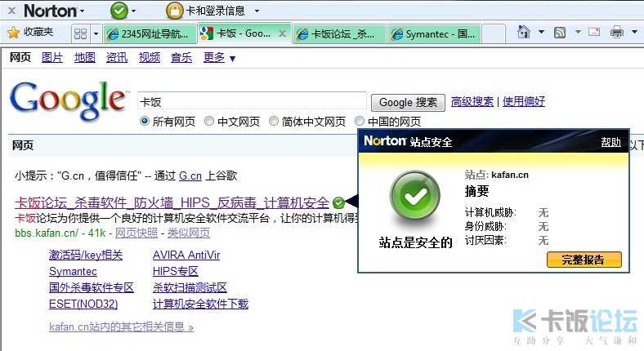
Task: Open the 视频 video link
Action: tap(150, 58)
